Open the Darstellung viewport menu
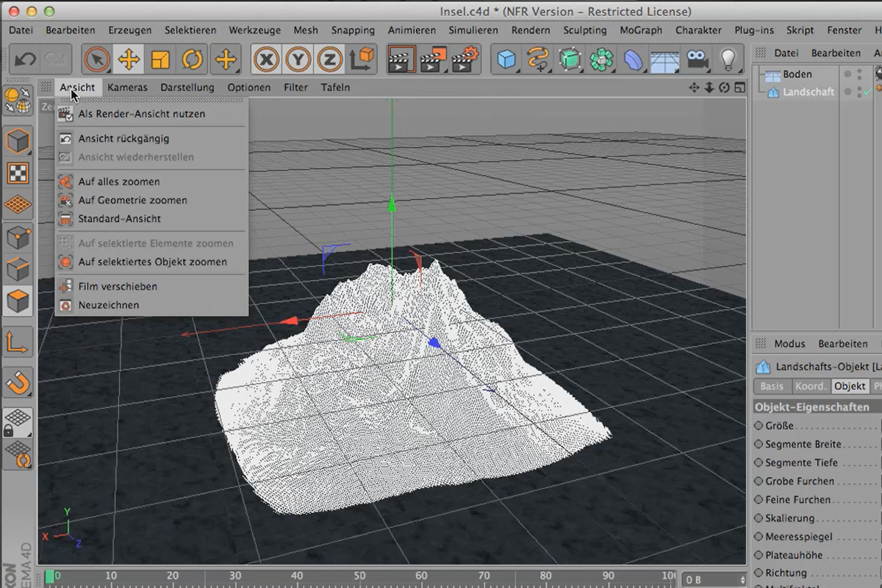Screen dimensions: 882x588 187,87
